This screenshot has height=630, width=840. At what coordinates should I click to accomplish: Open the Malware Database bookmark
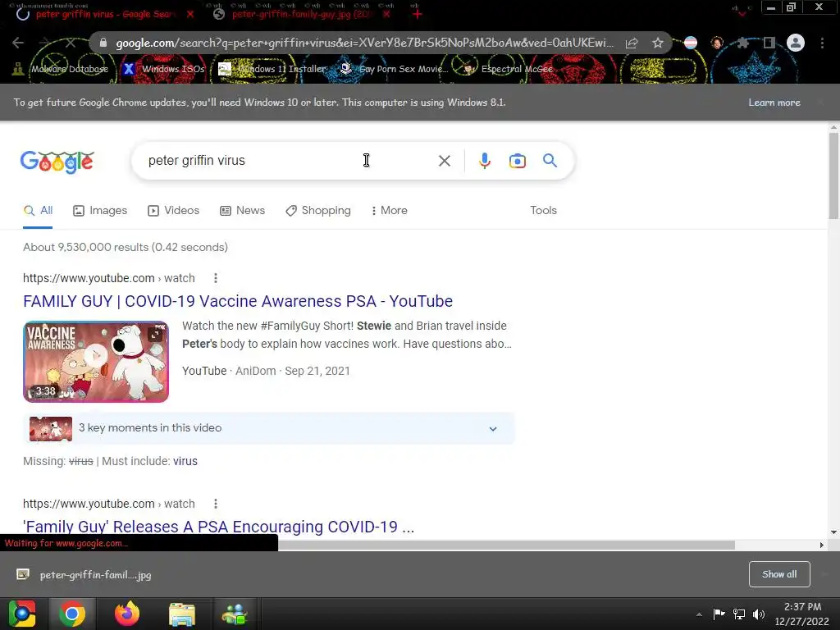pyautogui.click(x=61, y=69)
